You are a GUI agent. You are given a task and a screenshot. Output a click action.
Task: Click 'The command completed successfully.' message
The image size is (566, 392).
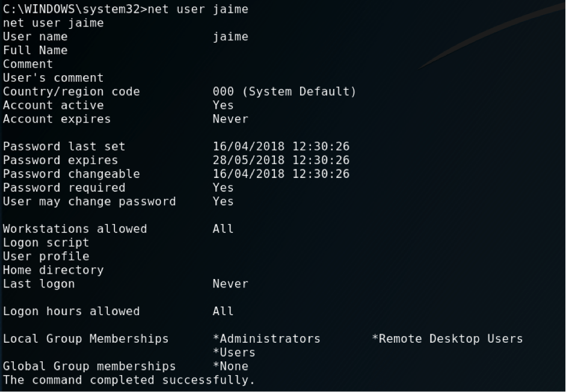[129, 380]
